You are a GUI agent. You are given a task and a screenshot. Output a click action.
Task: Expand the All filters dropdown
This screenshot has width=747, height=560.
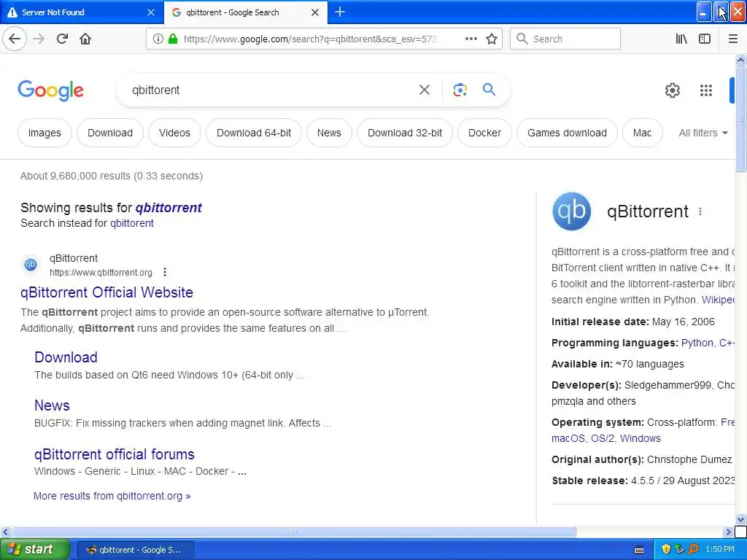click(x=703, y=133)
